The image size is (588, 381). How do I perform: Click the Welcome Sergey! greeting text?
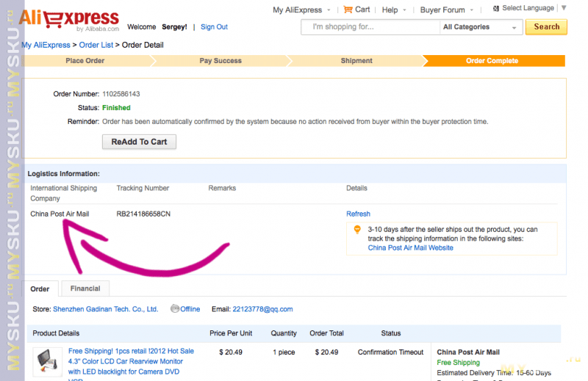click(x=157, y=27)
